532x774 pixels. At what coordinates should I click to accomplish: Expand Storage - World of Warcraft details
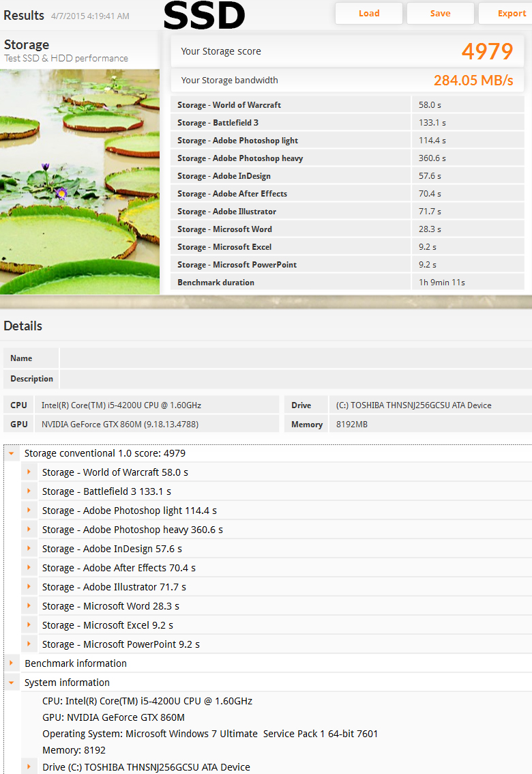pyautogui.click(x=29, y=472)
